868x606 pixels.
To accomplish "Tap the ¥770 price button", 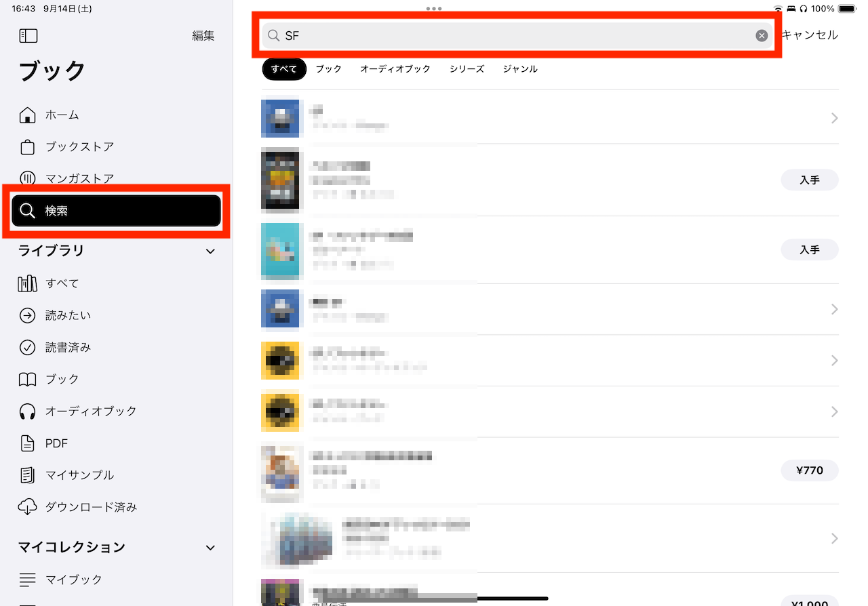I will pyautogui.click(x=810, y=470).
